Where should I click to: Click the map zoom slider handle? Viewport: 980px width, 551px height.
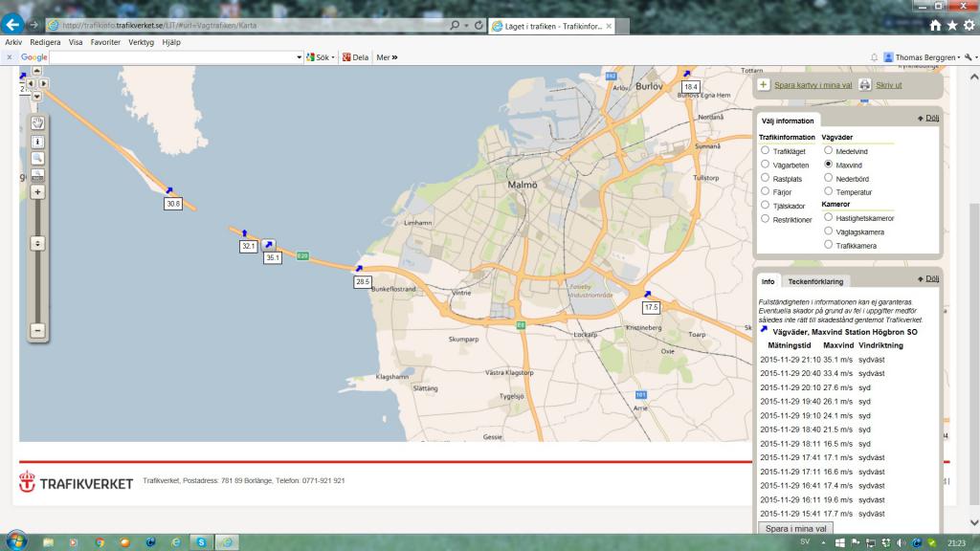[37, 243]
